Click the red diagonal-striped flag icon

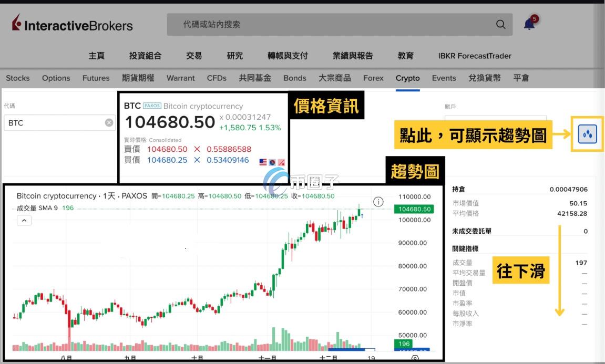[x=282, y=162]
